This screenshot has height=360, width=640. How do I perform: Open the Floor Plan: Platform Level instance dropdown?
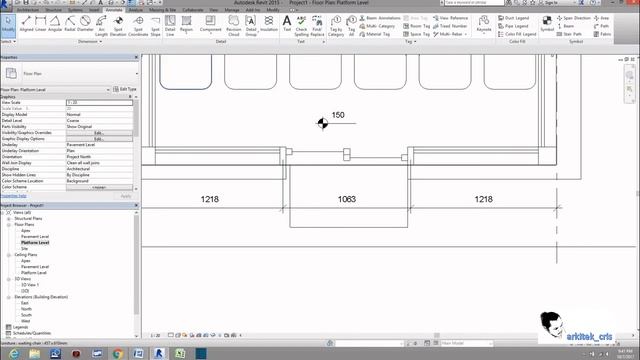coord(108,90)
